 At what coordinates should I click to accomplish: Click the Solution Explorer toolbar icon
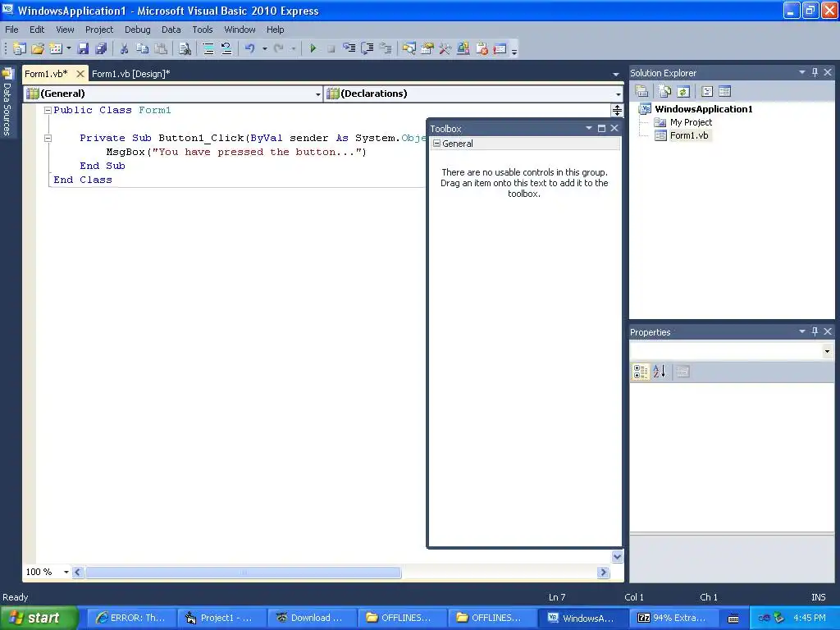(409, 48)
